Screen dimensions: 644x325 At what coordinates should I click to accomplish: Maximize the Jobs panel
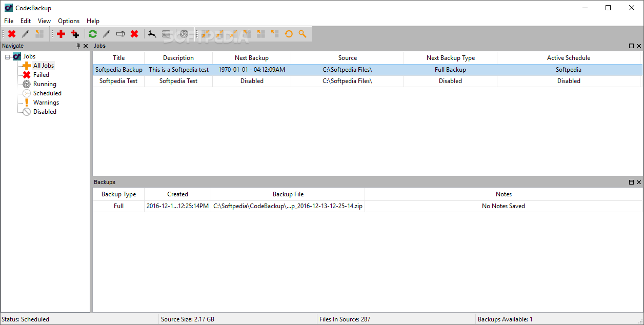(631, 46)
